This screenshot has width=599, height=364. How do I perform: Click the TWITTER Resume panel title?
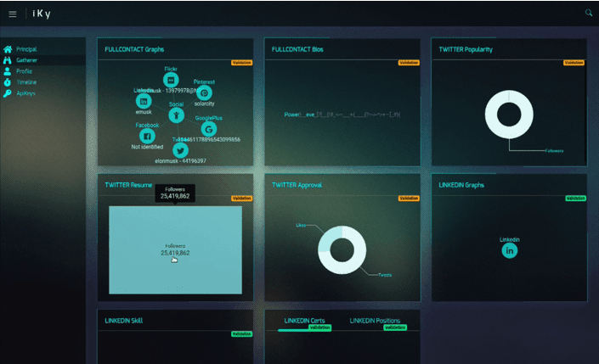click(x=128, y=185)
